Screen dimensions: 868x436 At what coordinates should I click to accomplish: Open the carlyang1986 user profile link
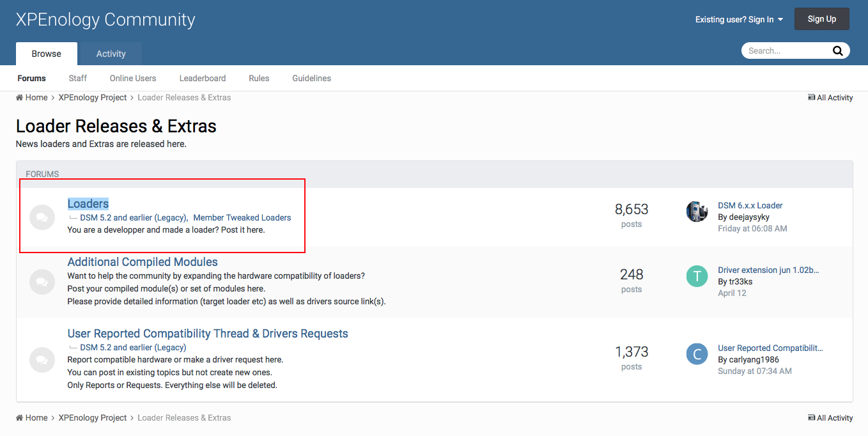point(754,360)
